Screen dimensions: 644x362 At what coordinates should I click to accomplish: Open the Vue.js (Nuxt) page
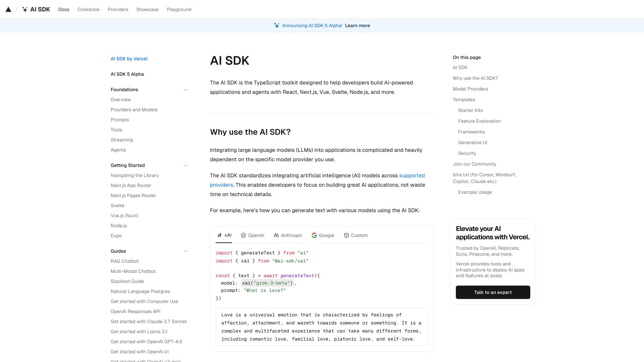click(x=124, y=216)
